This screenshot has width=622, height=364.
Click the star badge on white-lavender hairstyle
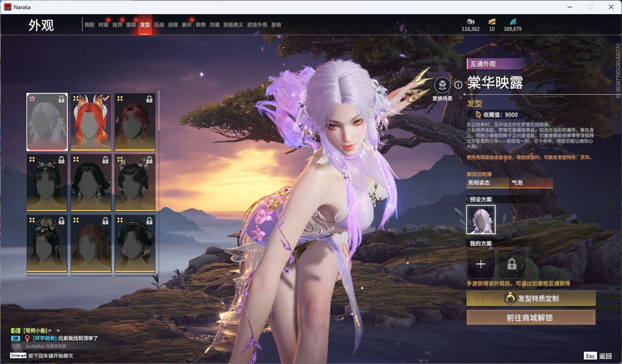pos(32,98)
